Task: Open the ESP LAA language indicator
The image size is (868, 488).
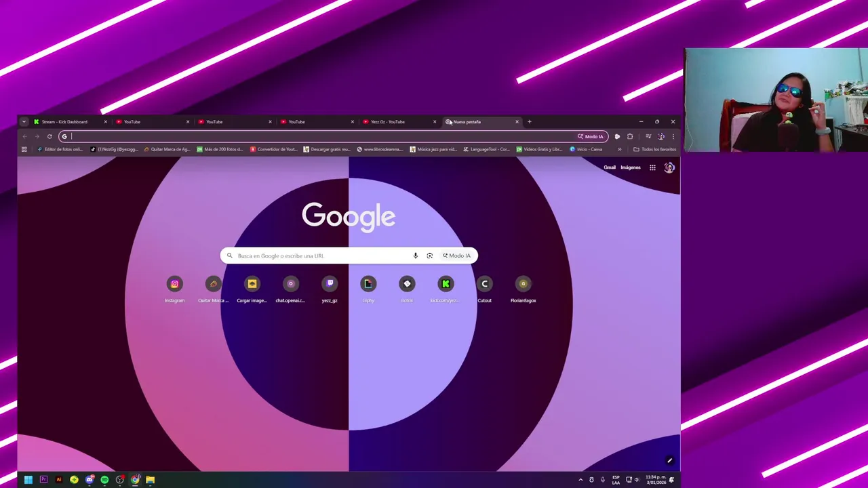Action: [x=616, y=480]
